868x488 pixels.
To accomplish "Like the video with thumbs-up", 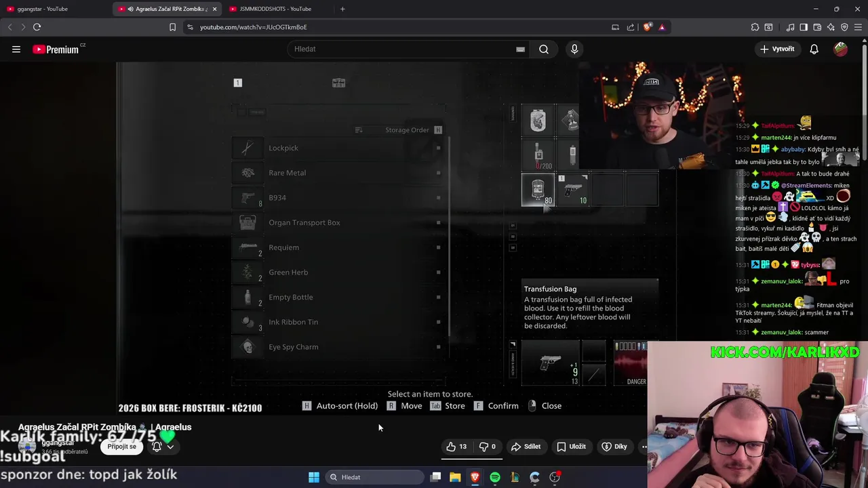I will point(456,447).
